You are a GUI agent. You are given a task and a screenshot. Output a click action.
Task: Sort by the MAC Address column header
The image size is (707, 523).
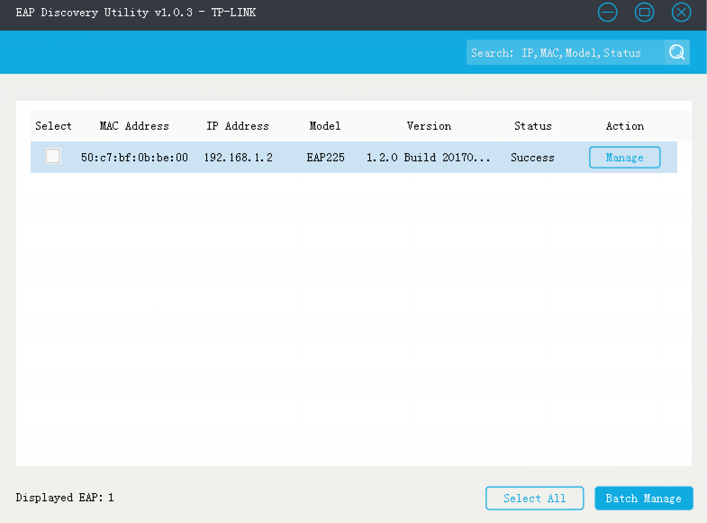[x=134, y=126]
